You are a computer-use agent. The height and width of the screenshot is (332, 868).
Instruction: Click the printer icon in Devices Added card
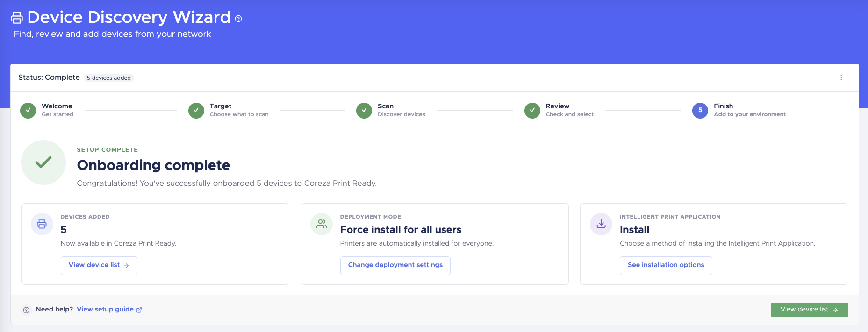click(x=42, y=224)
